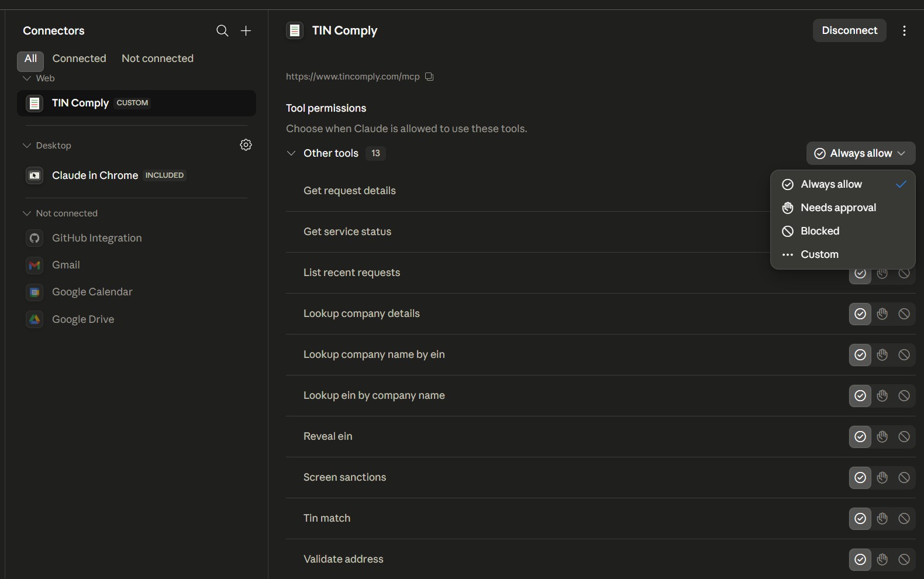Open GitHub Integration connector
924x579 pixels.
point(136,238)
